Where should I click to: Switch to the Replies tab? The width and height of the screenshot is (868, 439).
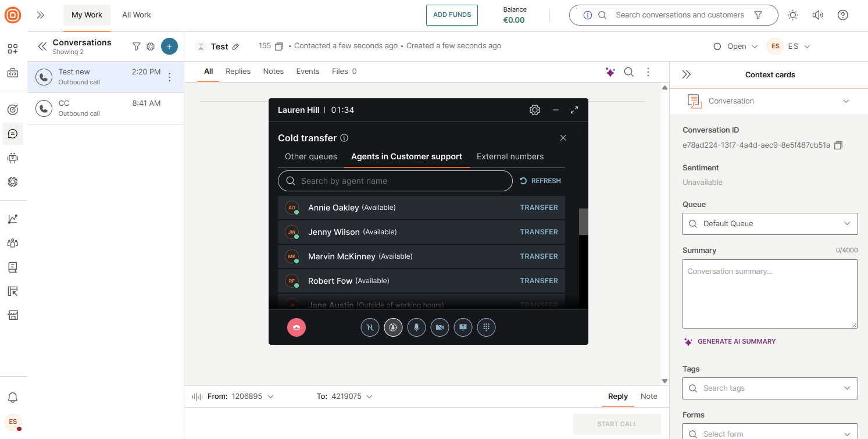click(238, 72)
